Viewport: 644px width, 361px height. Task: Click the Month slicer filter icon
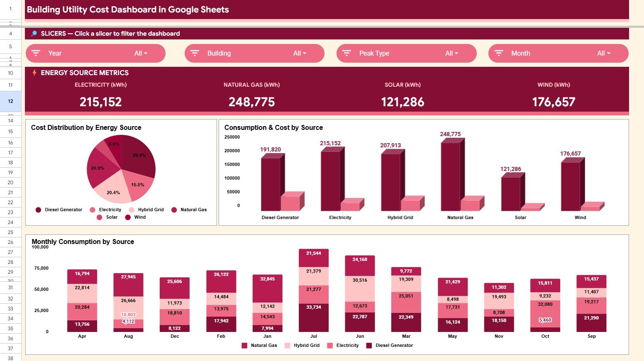[499, 53]
